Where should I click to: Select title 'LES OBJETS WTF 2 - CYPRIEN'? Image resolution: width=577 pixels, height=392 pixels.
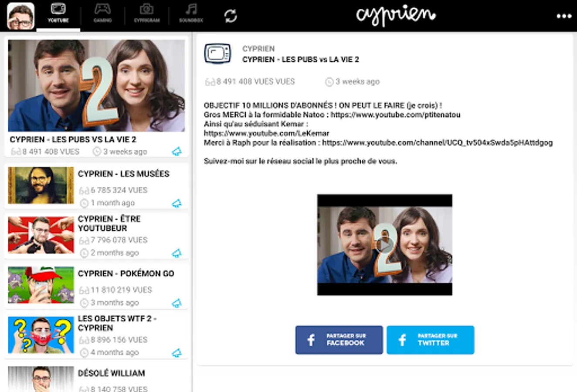117,323
